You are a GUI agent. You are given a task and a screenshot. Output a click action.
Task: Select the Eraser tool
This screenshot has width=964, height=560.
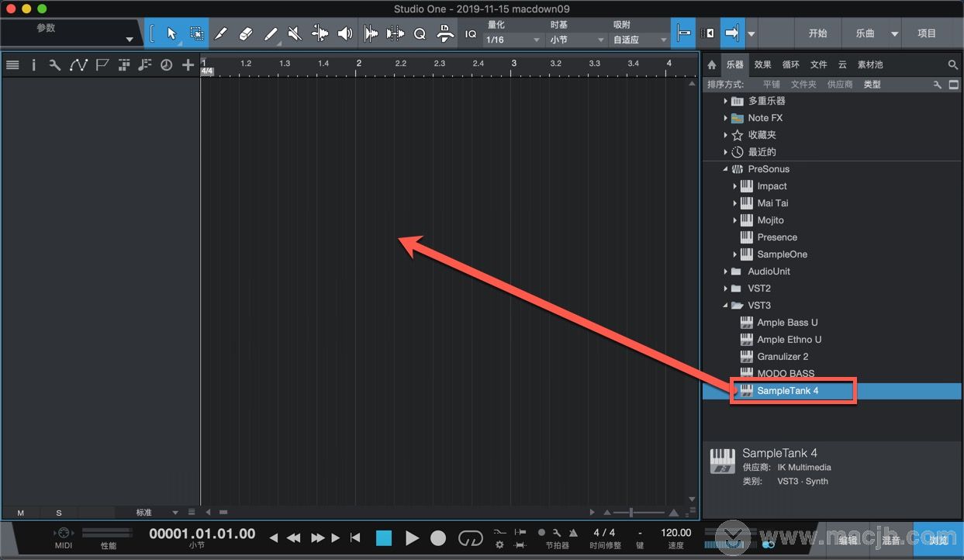246,34
